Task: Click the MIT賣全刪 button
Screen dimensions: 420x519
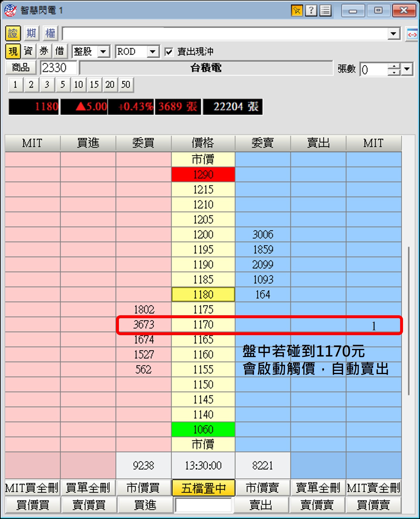Action: 374,488
